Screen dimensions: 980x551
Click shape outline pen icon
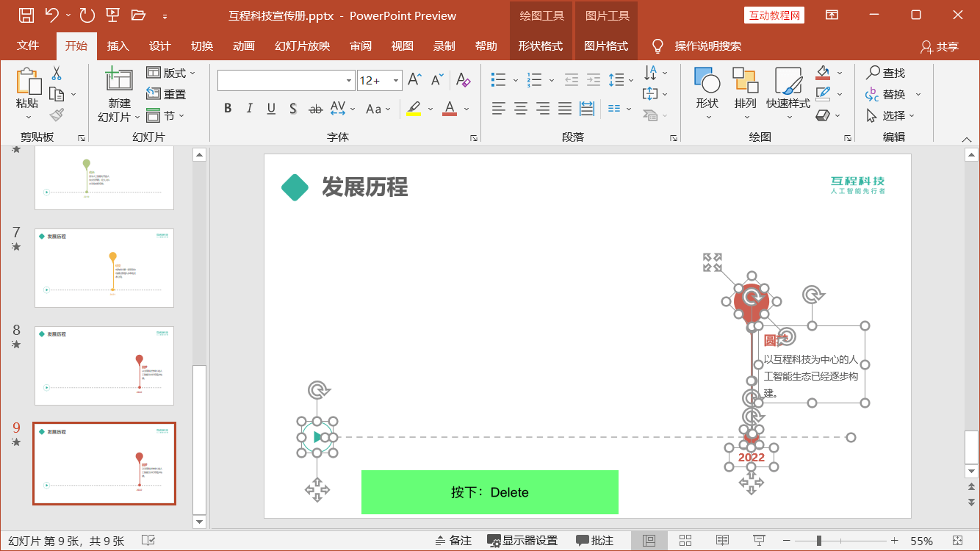click(823, 94)
